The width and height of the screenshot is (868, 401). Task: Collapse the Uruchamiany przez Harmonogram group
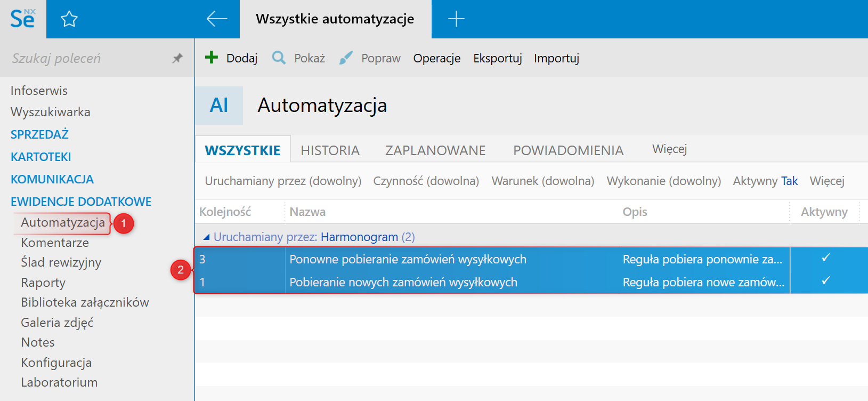point(207,237)
